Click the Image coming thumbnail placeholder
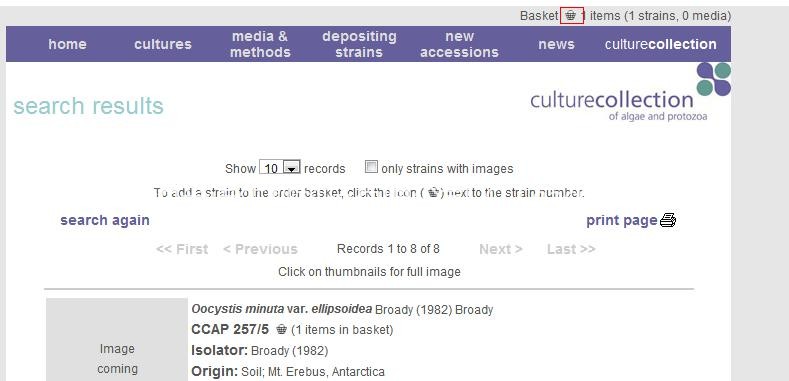This screenshot has height=381, width=789. tap(117, 340)
